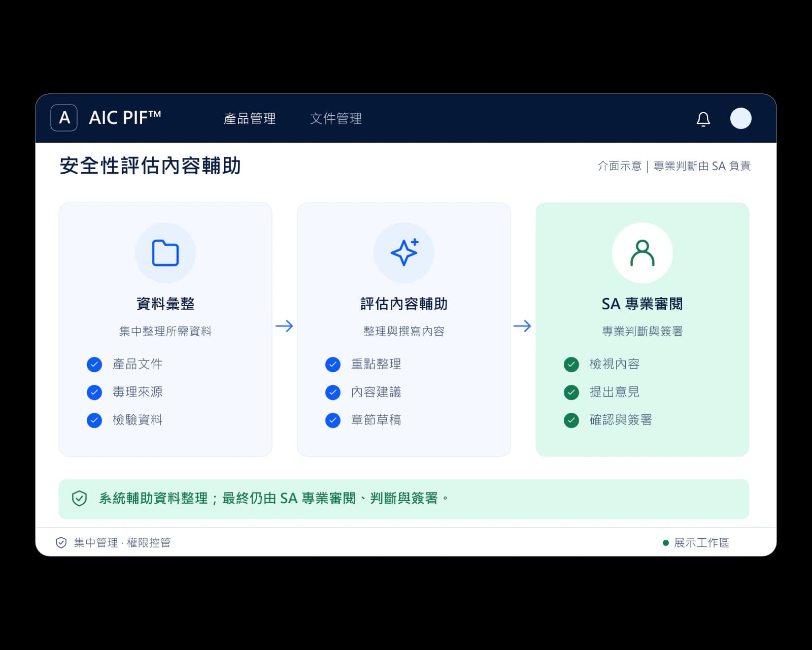Viewport: 812px width, 650px height.
Task: Click the shield icon beside 集中管理
Action: coord(61,542)
